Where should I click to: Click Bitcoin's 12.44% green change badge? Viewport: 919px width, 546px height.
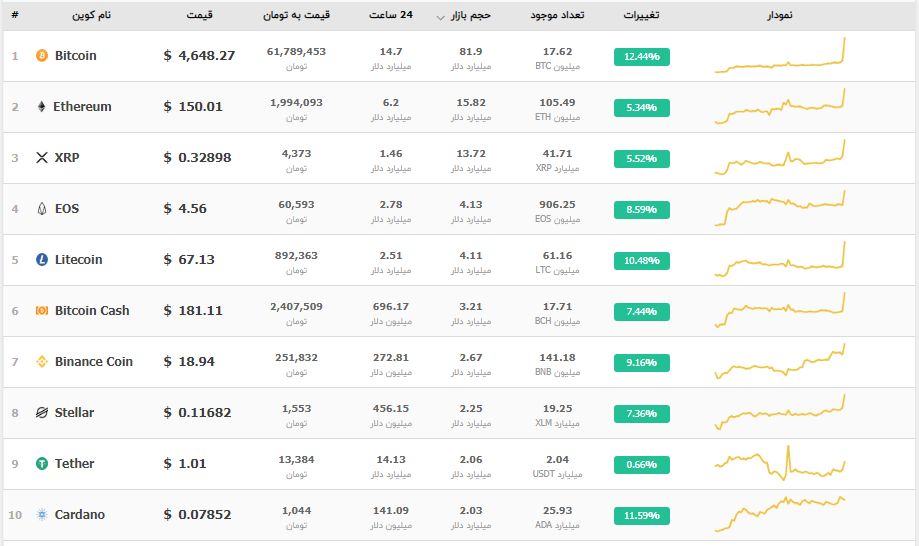[x=641, y=57]
